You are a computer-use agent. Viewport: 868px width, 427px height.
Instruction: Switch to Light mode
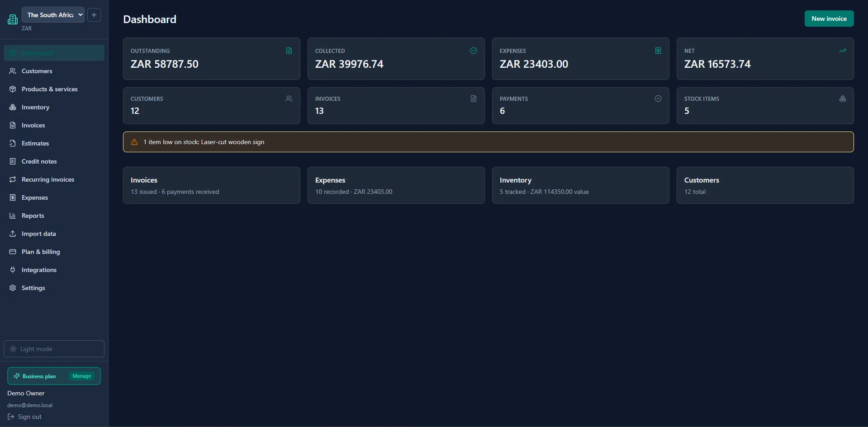click(54, 349)
